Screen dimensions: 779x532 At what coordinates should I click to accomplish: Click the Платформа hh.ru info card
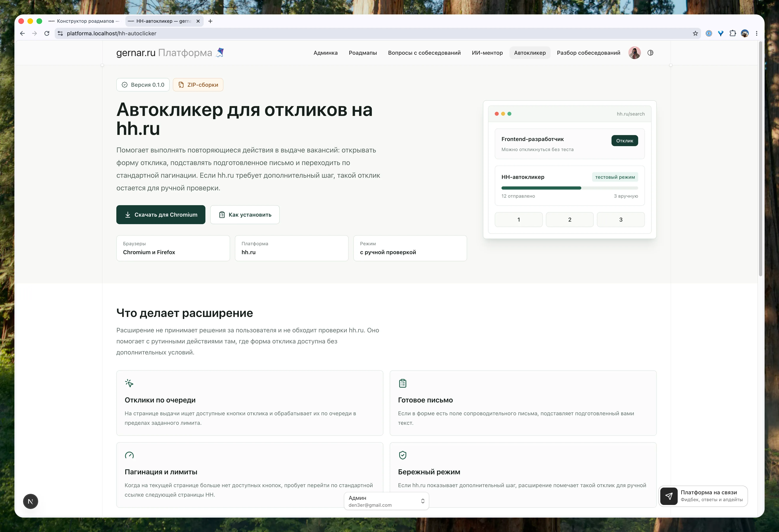tap(292, 248)
